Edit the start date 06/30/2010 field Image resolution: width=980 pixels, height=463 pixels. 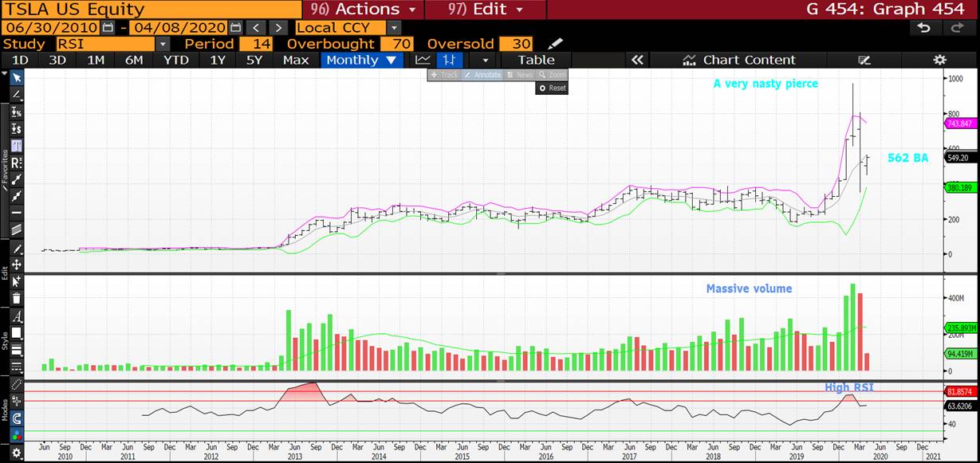point(51,27)
